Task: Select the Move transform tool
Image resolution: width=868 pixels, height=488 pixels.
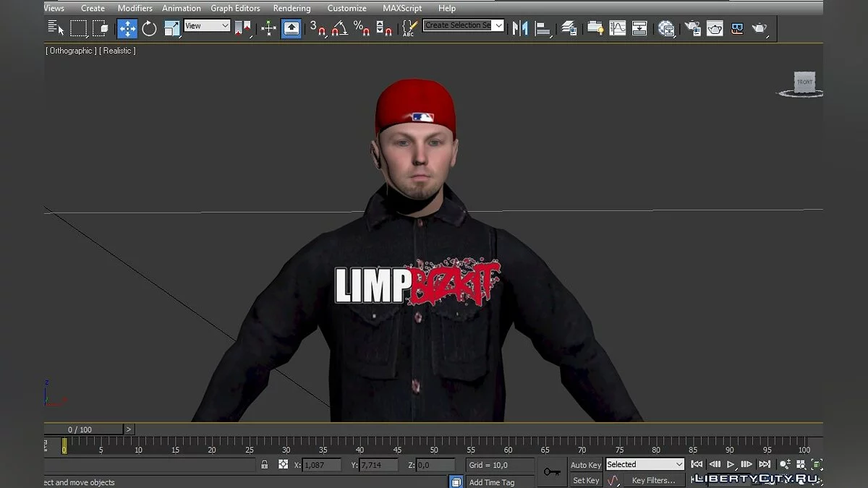Action: tap(127, 28)
